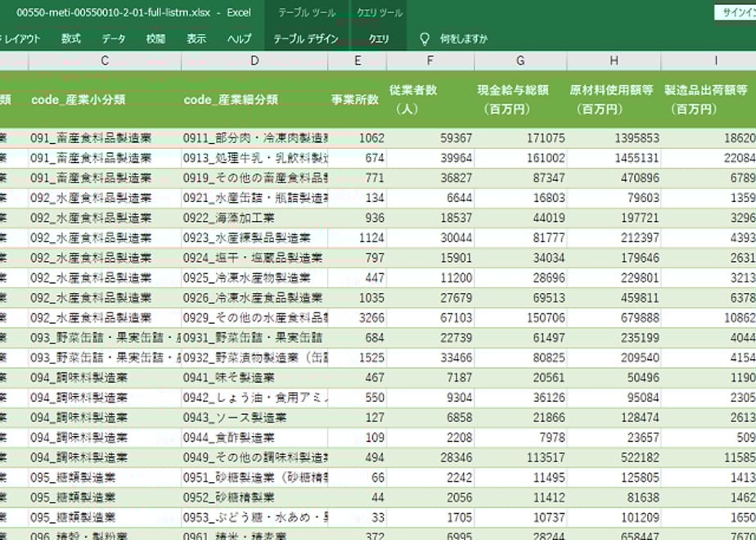Screen dimensions: 756x540
Task: Click the 現金給与総額（百万円） header cell
Action: tap(520, 99)
